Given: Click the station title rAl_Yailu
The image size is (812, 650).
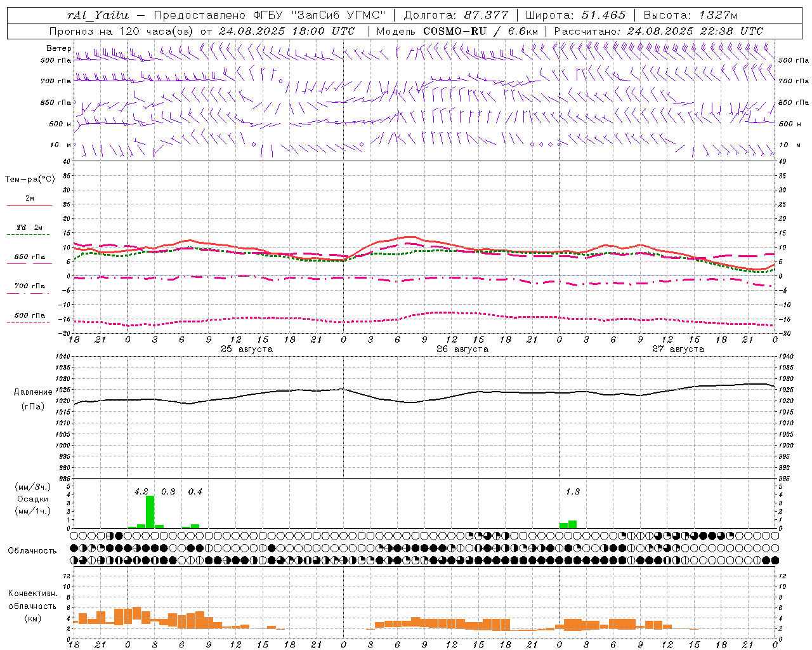Looking at the screenshot, I should [x=98, y=15].
